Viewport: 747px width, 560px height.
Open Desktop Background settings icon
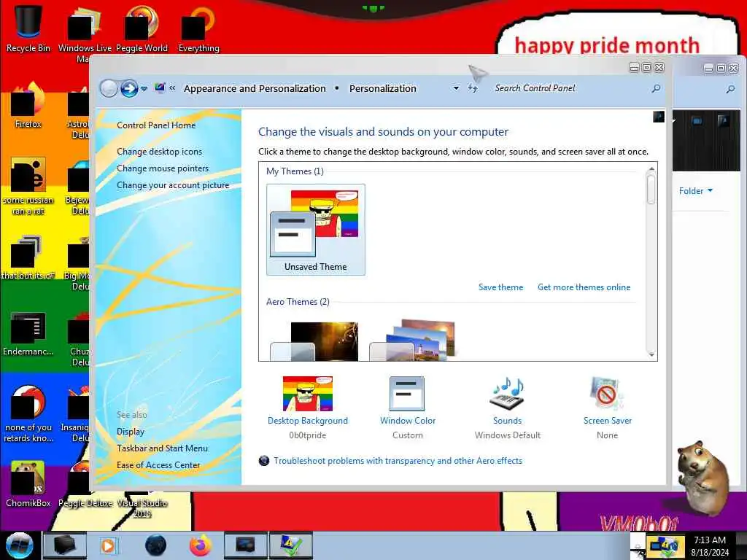click(308, 394)
